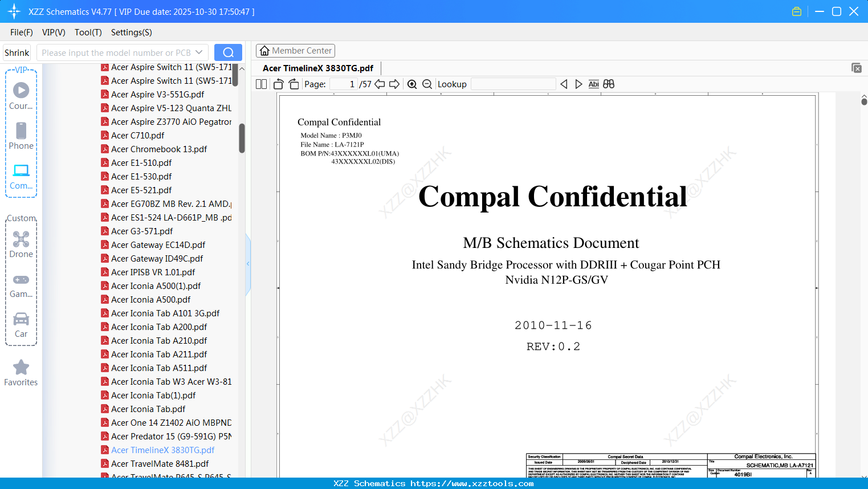Open Acer IPISB VR 1.01.pdf

(x=153, y=272)
